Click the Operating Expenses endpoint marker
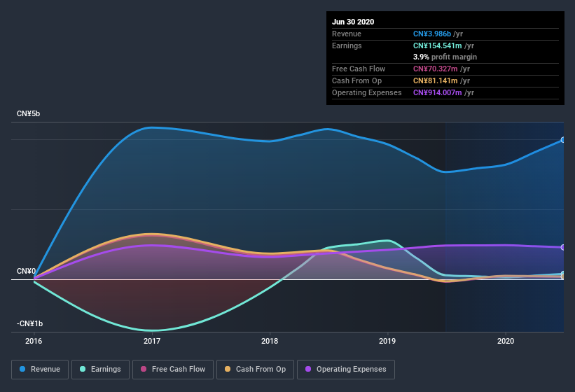This screenshot has height=392, width=575. coord(563,248)
